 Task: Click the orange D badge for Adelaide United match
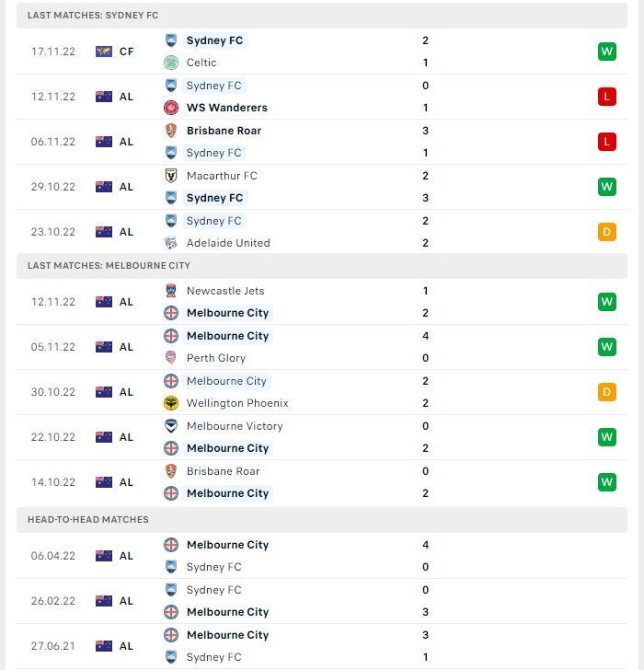point(607,232)
